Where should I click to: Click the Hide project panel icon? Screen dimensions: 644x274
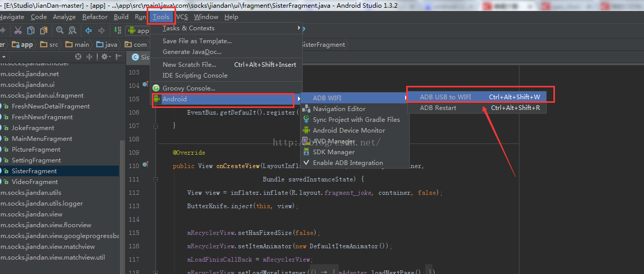pyautogui.click(x=119, y=57)
